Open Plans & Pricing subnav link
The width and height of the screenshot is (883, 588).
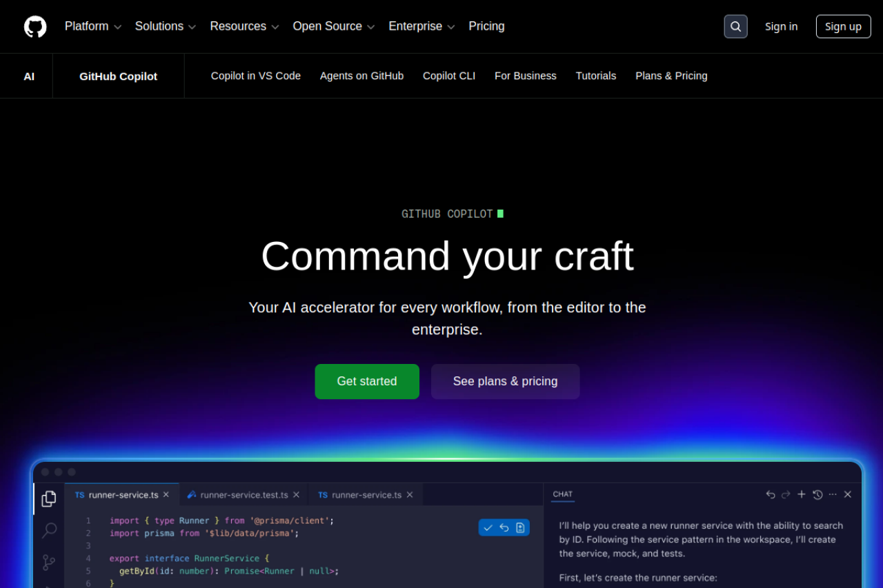click(671, 76)
